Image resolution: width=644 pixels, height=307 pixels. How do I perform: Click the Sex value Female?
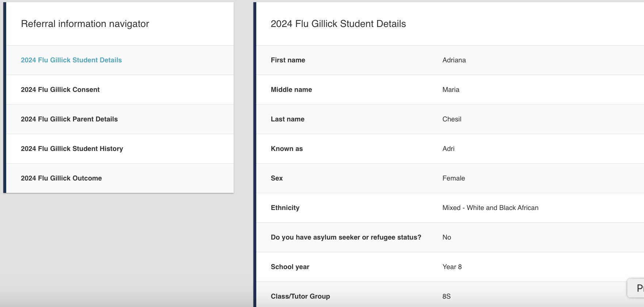pyautogui.click(x=453, y=178)
